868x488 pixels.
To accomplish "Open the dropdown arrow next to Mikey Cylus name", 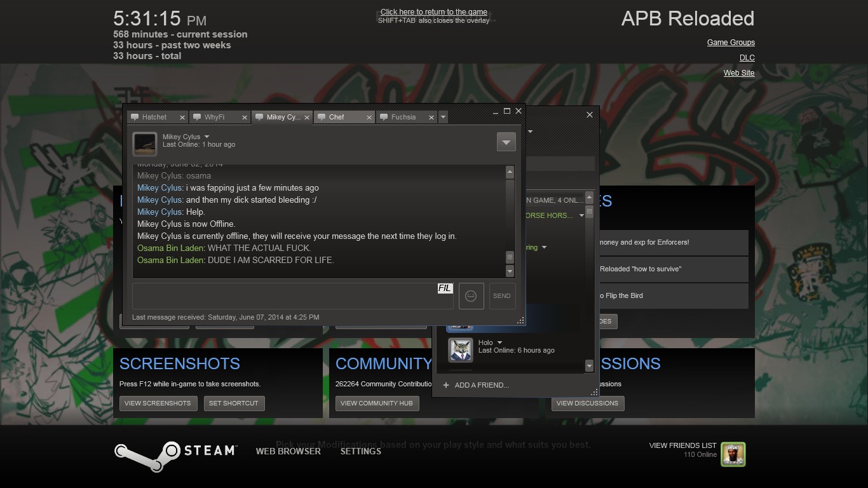I will click(207, 137).
